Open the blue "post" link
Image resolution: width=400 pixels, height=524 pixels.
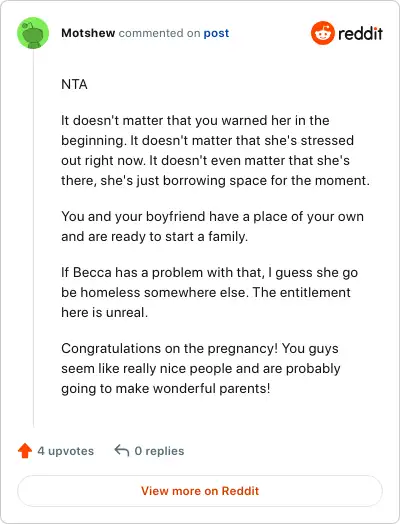[x=216, y=33]
